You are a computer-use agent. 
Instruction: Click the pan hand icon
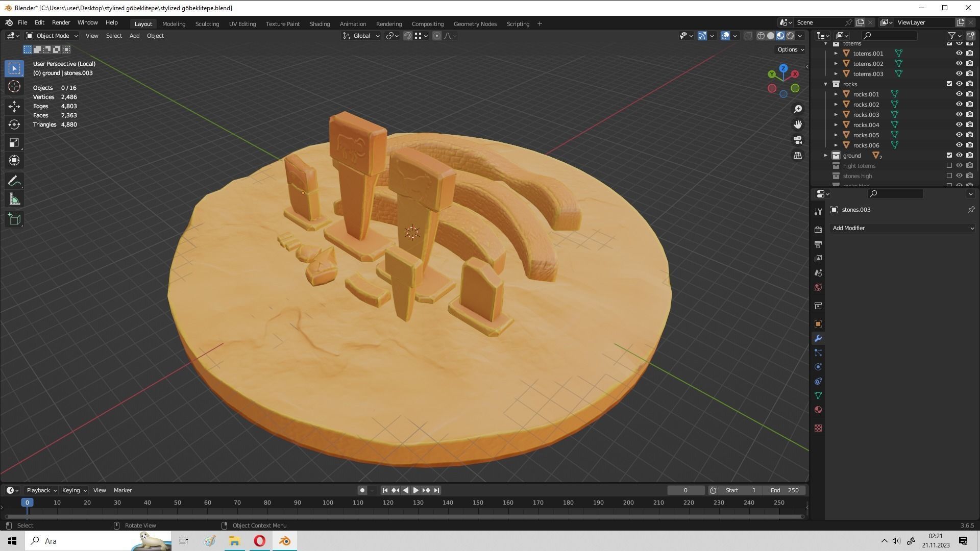click(798, 124)
